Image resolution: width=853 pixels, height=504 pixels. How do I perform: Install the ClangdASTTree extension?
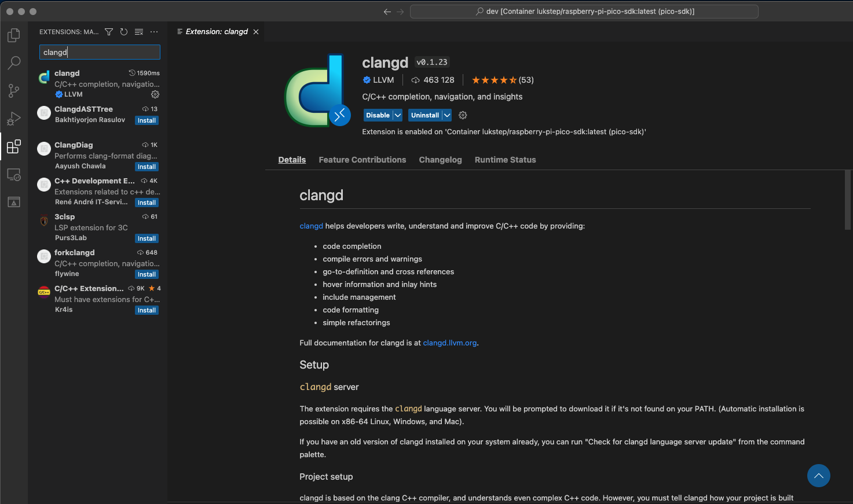(147, 120)
